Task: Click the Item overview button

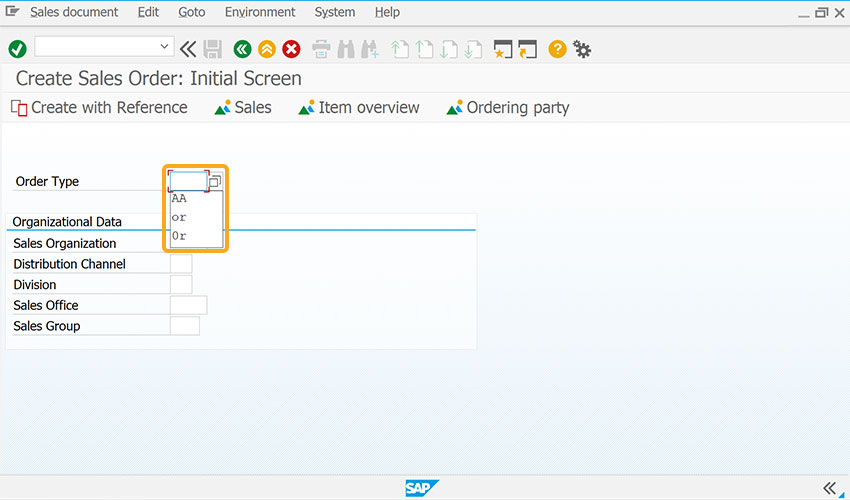Action: pos(359,107)
